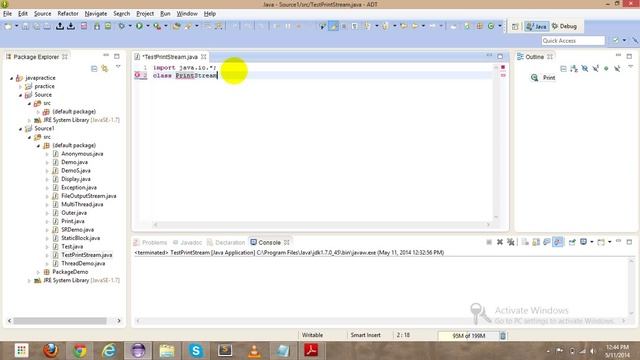Click the New file toolbar icon
Screen dimensions: 640x360
tap(8, 26)
